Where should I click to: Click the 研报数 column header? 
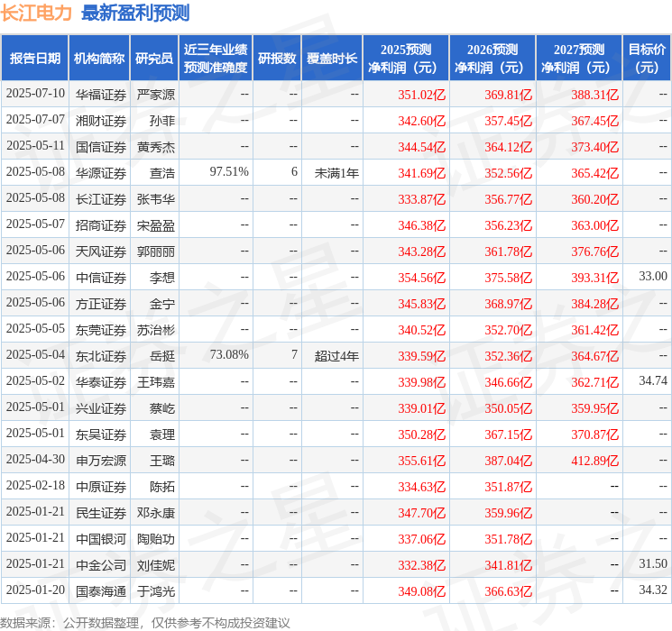pos(277,59)
